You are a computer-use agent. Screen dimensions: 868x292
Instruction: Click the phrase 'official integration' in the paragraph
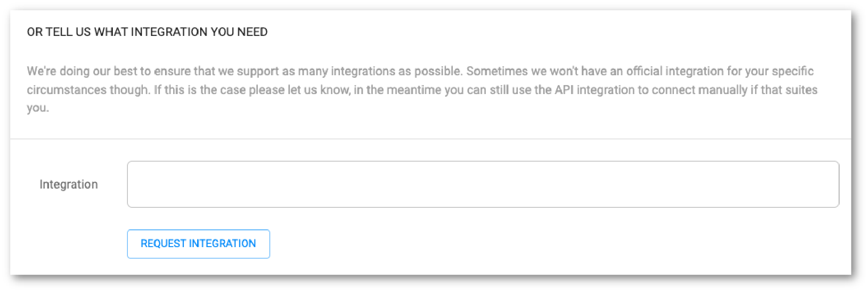click(x=675, y=71)
